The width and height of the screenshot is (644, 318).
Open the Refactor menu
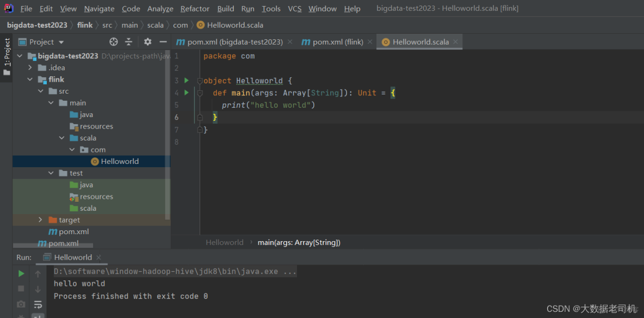point(195,9)
